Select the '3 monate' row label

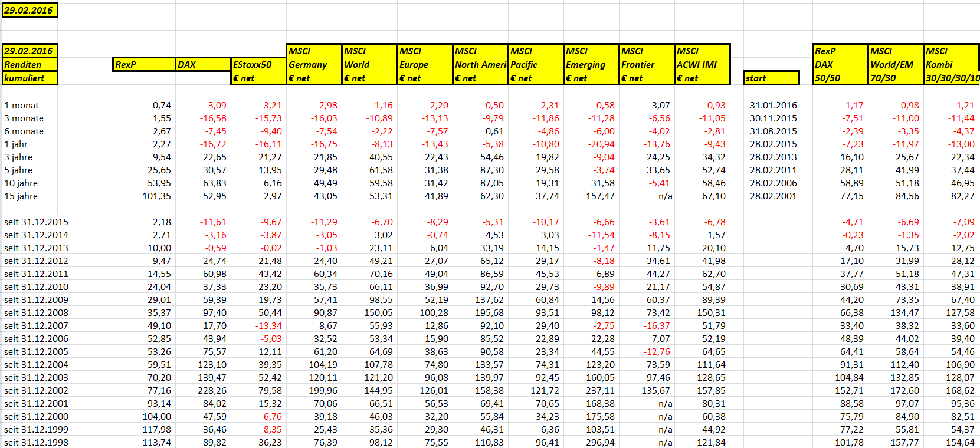pyautogui.click(x=24, y=118)
